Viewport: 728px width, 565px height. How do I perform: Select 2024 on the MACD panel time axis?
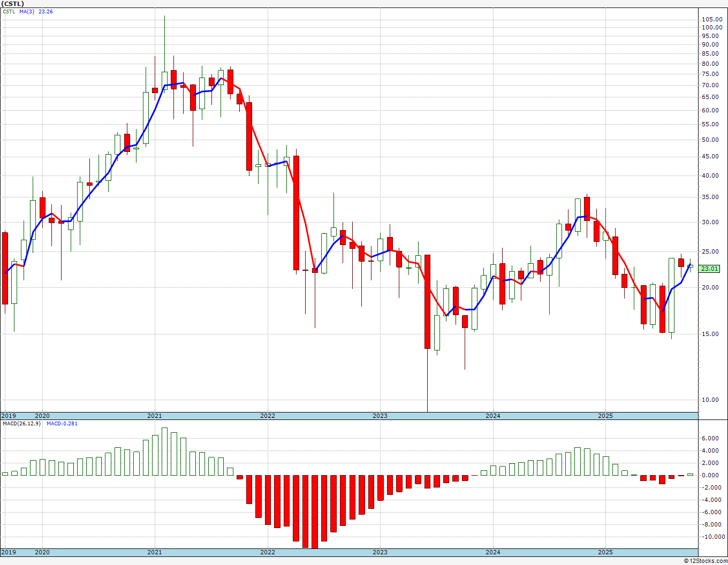(x=493, y=552)
